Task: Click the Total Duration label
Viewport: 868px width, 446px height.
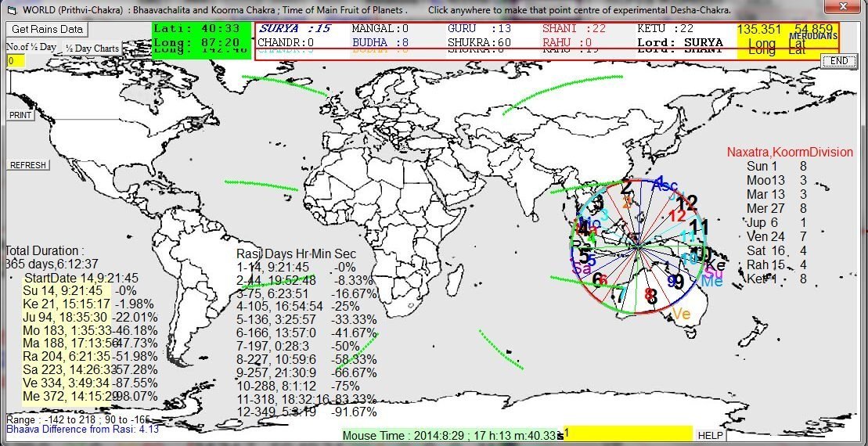Action: coord(45,250)
